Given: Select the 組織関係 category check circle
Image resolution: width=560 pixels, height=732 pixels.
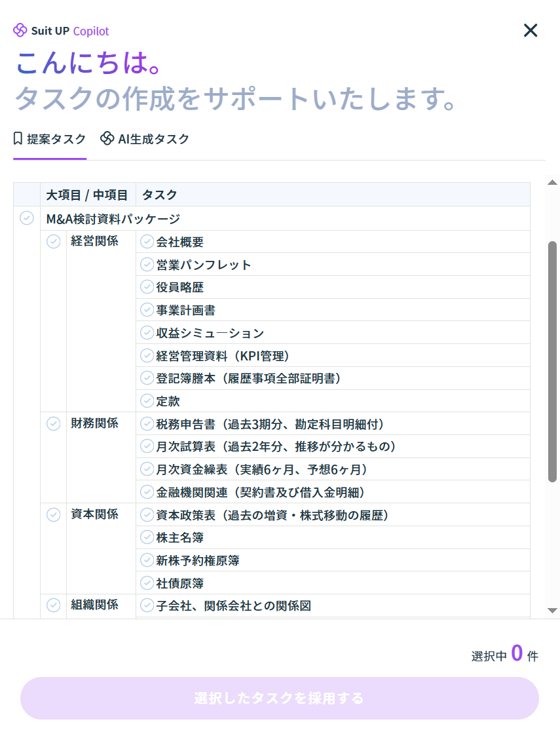Looking at the screenshot, I should point(53,605).
